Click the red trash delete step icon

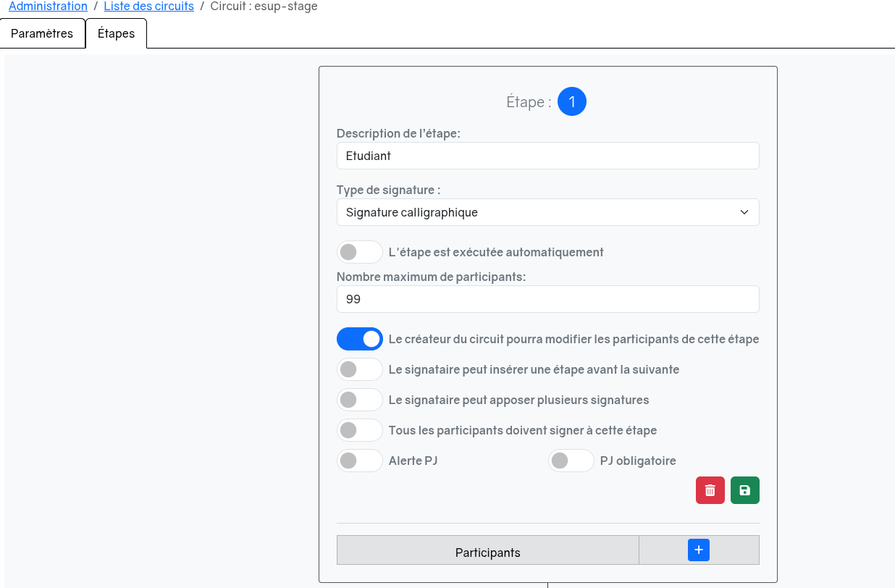click(x=710, y=490)
